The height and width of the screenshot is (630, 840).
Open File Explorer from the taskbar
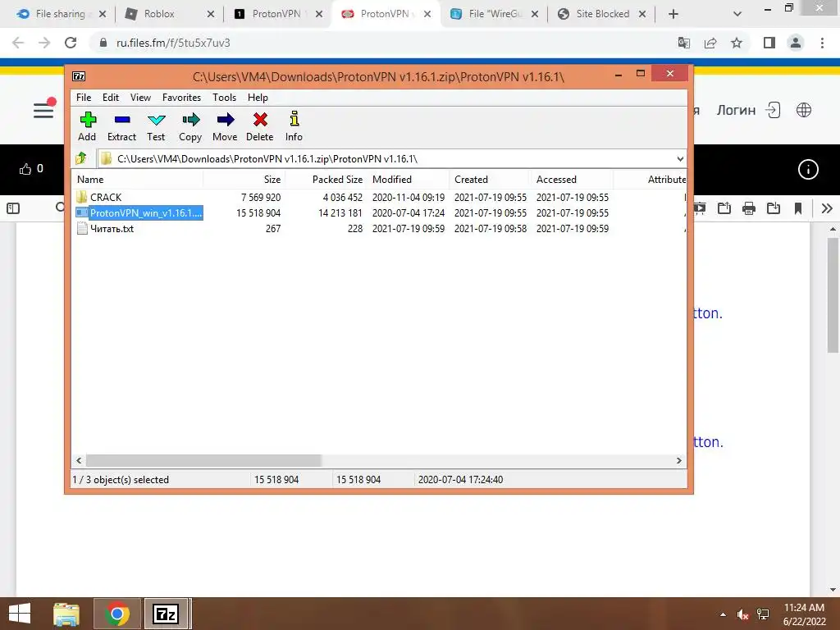[x=66, y=614]
